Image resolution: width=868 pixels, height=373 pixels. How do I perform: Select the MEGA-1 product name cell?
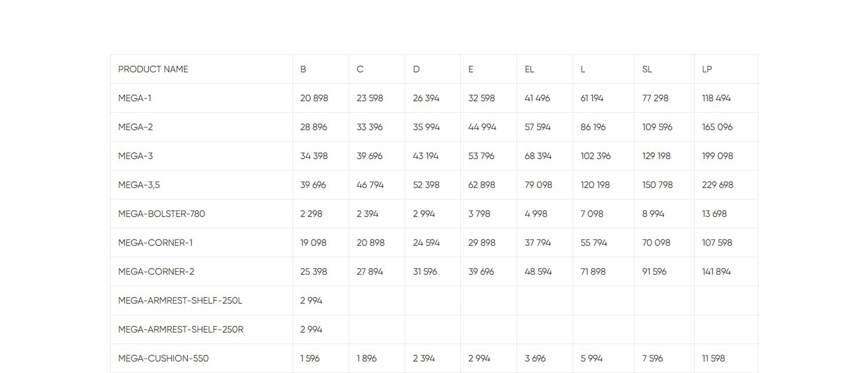134,98
